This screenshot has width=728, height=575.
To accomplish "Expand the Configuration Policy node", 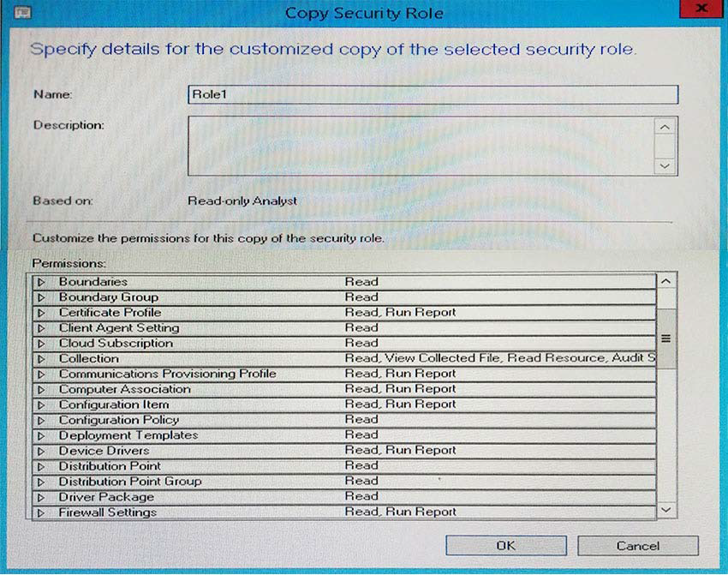I will point(41,421).
